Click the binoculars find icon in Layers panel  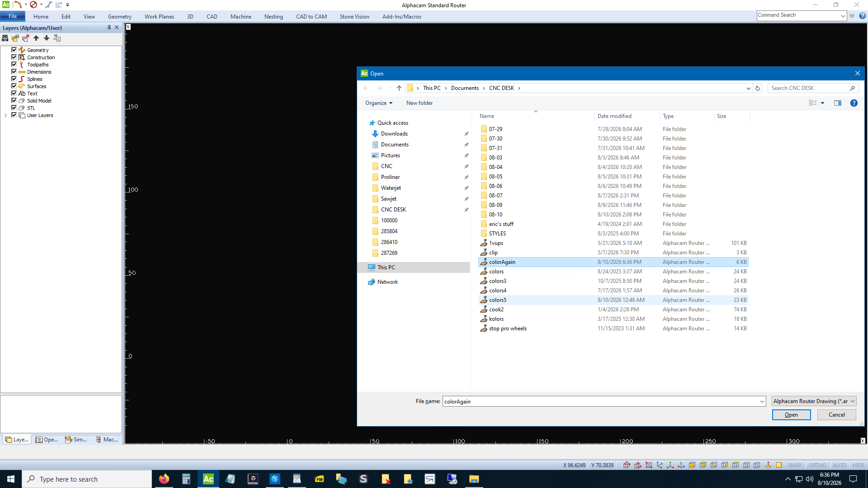[5, 38]
